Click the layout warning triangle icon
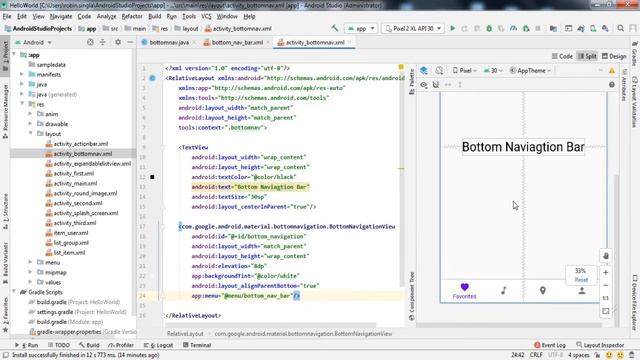 coord(612,71)
